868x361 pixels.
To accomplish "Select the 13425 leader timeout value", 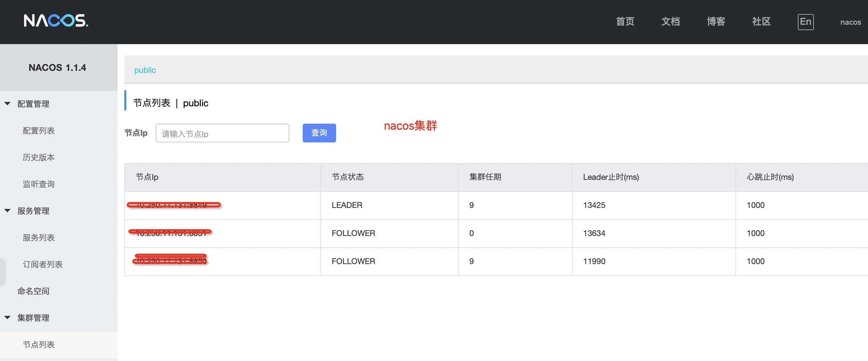I will [x=594, y=205].
